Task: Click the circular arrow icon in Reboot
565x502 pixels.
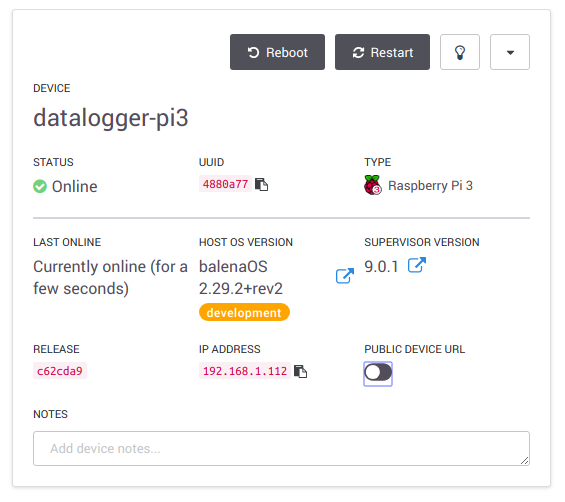Action: coord(253,53)
